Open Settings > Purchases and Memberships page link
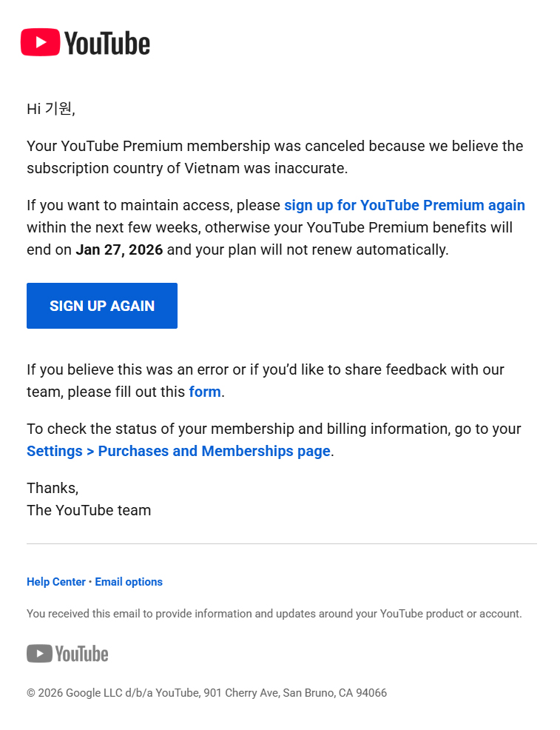The width and height of the screenshot is (560, 730). [178, 451]
